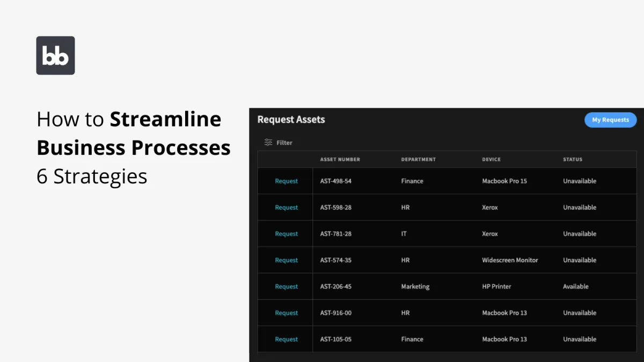Click the Streamline Business Processes title
The height and width of the screenshot is (362, 644).
(134, 133)
